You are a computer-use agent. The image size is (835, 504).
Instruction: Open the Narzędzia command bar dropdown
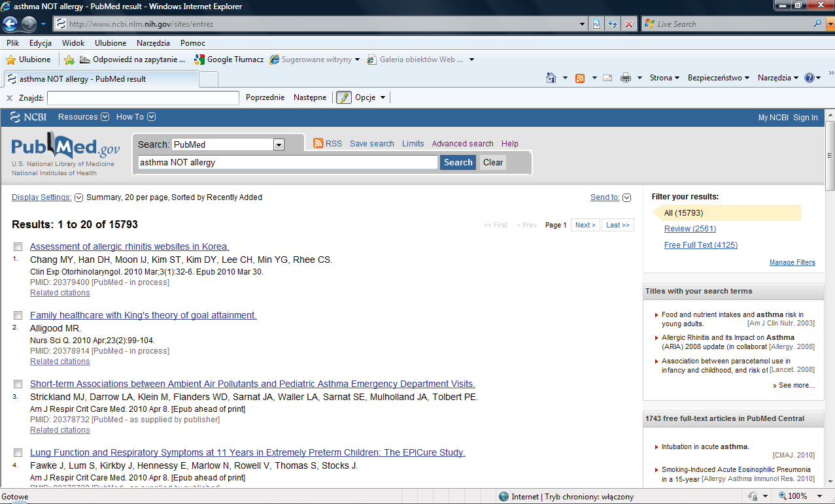coord(778,78)
